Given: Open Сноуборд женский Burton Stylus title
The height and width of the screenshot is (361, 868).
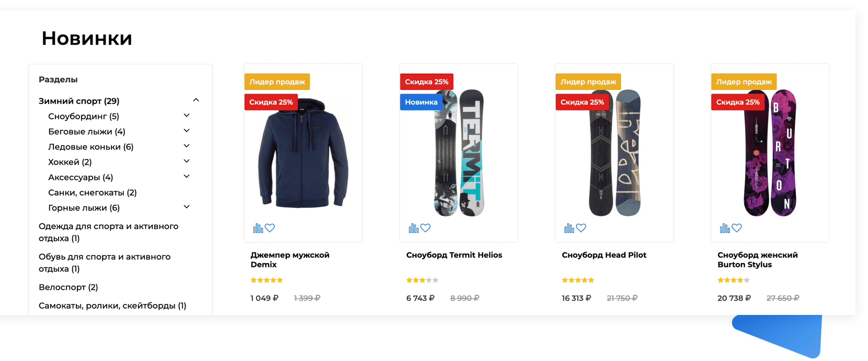Looking at the screenshot, I should tap(758, 260).
